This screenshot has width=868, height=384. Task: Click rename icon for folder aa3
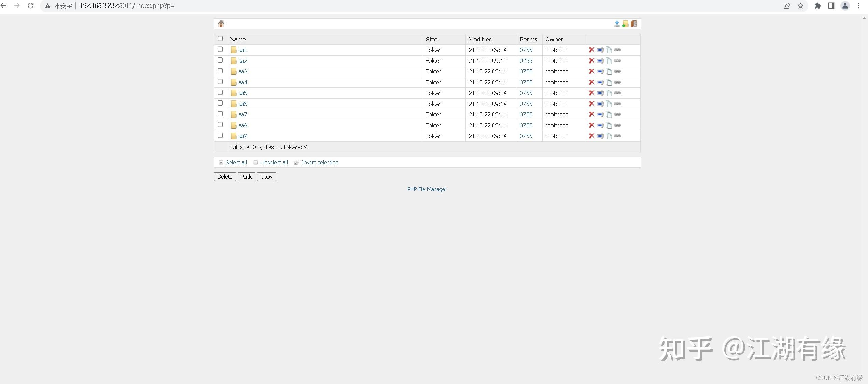click(x=600, y=71)
